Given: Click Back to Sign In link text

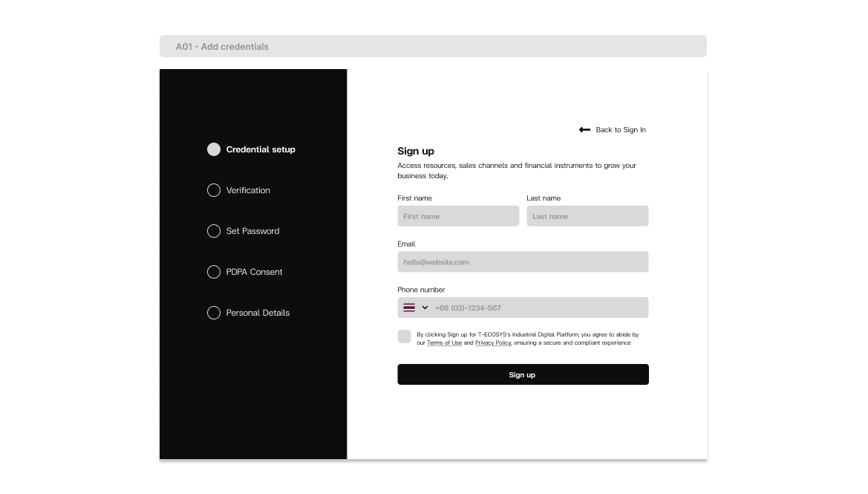Looking at the screenshot, I should pyautogui.click(x=621, y=130).
